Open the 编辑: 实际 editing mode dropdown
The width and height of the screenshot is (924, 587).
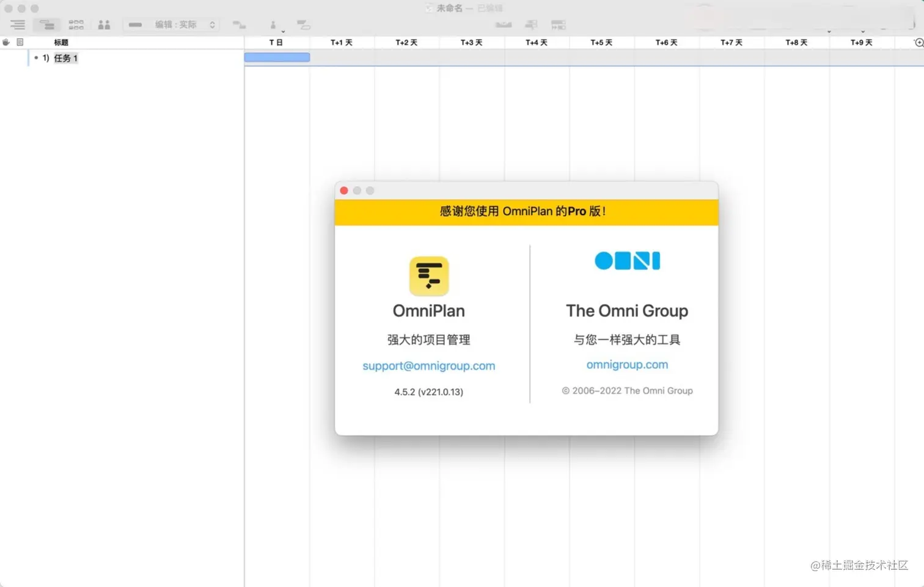(172, 24)
